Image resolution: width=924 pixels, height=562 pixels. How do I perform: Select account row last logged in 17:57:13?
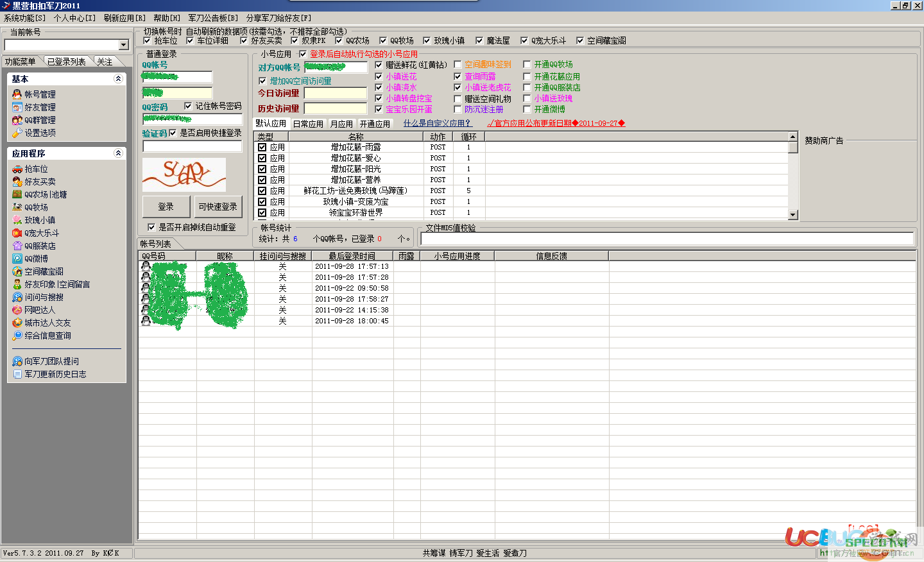pyautogui.click(x=527, y=266)
